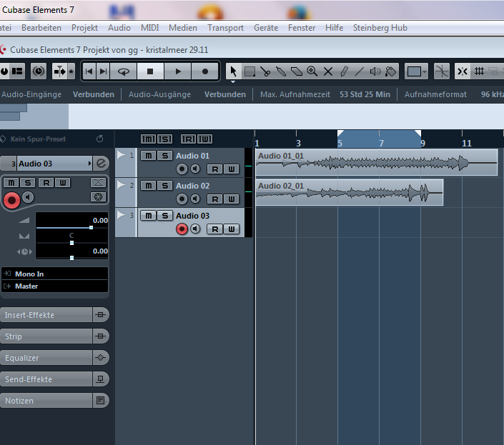Adjust the inspector volume fader
Image resolution: width=504 pixels, height=445 pixels.
pos(91,227)
